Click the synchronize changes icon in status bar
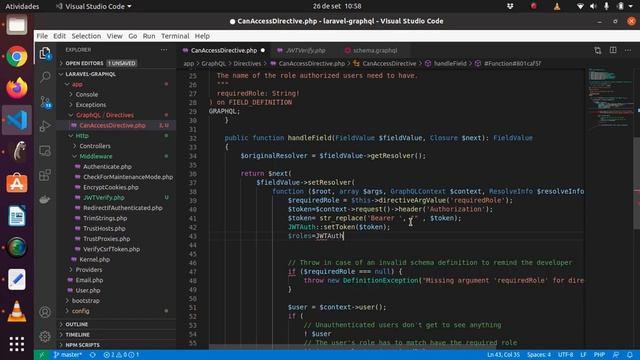Image resolution: width=640 pixels, height=360 pixels. tap(93, 355)
